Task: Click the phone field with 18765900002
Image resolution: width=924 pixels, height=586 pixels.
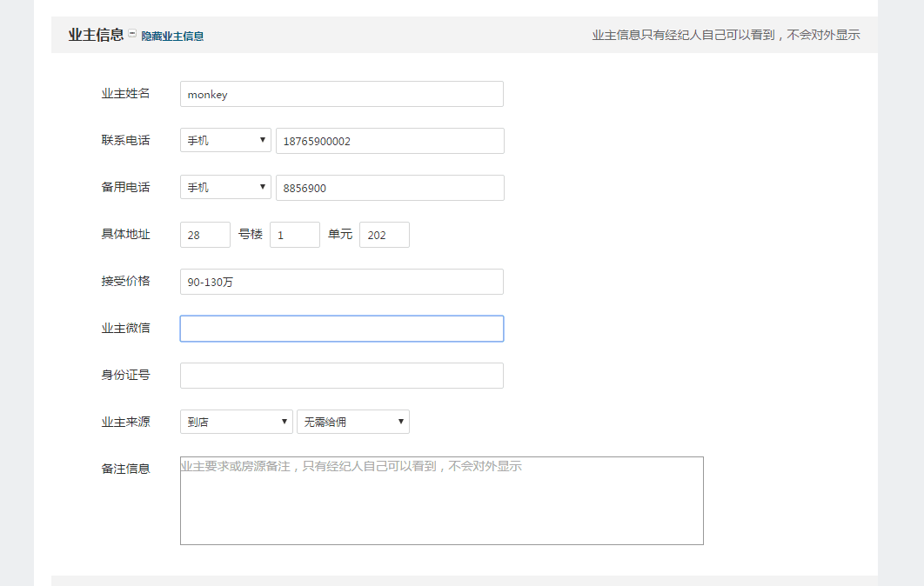Action: click(390, 141)
